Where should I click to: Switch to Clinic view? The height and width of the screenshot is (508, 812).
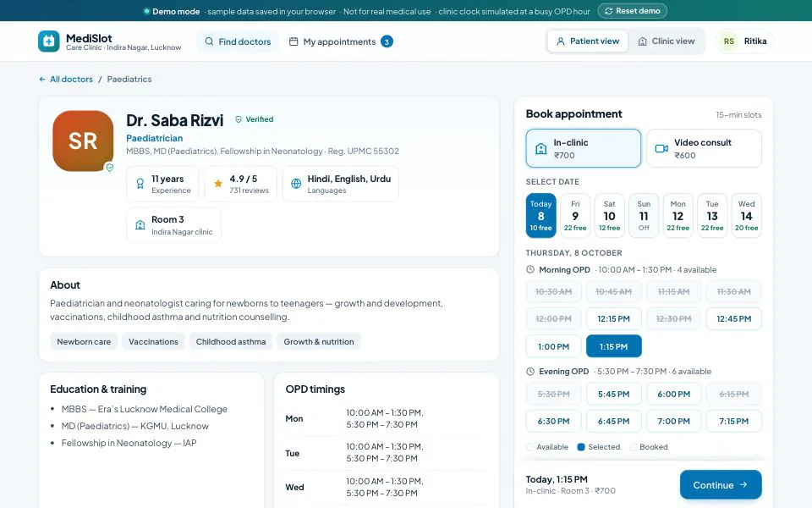(x=666, y=41)
